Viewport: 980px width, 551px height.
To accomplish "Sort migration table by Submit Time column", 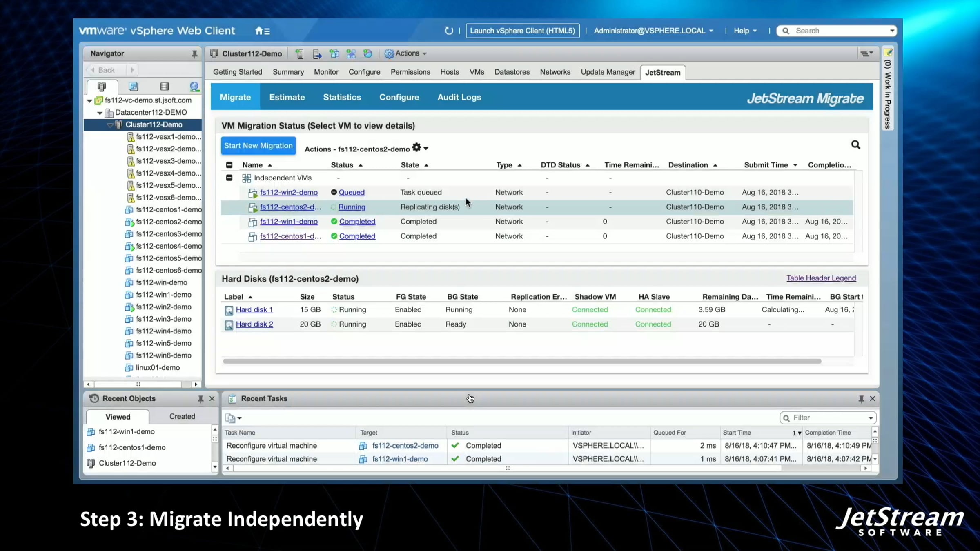I will pos(770,165).
